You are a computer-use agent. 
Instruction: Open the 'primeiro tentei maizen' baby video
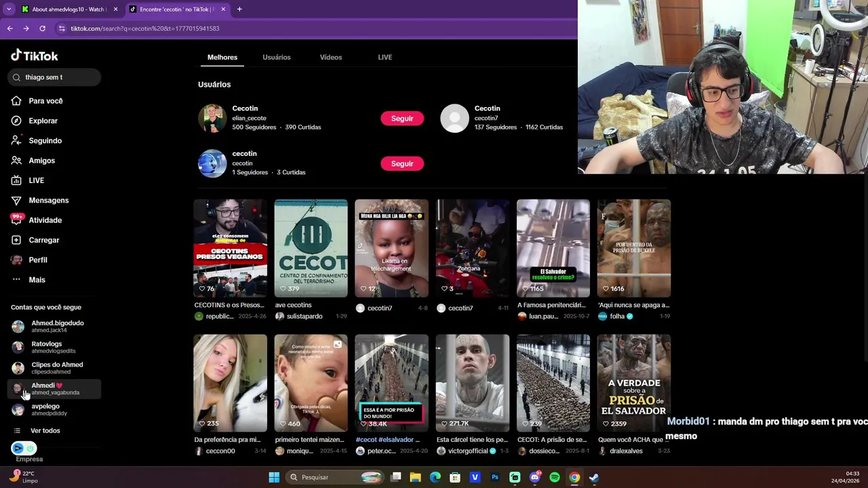click(x=311, y=383)
